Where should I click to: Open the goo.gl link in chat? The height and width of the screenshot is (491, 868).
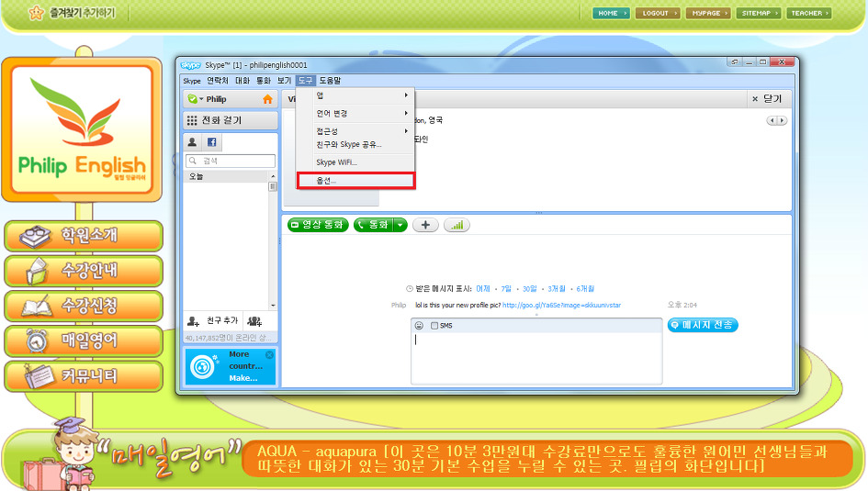tap(561, 305)
